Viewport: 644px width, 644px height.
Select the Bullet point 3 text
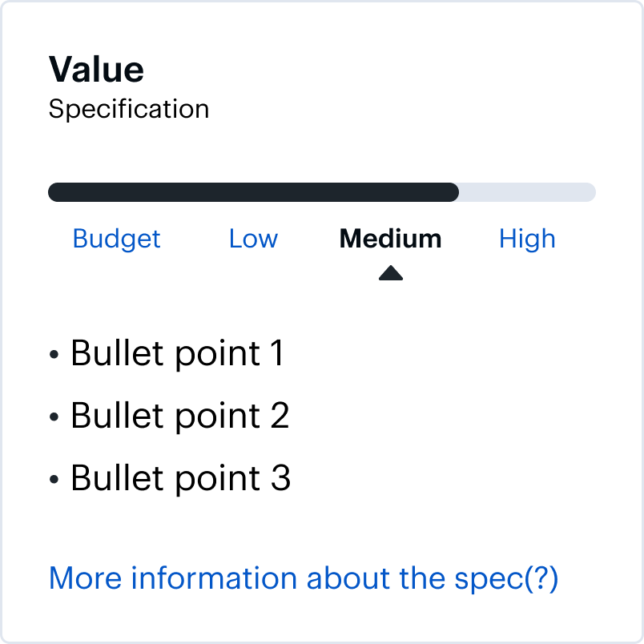coord(180,478)
